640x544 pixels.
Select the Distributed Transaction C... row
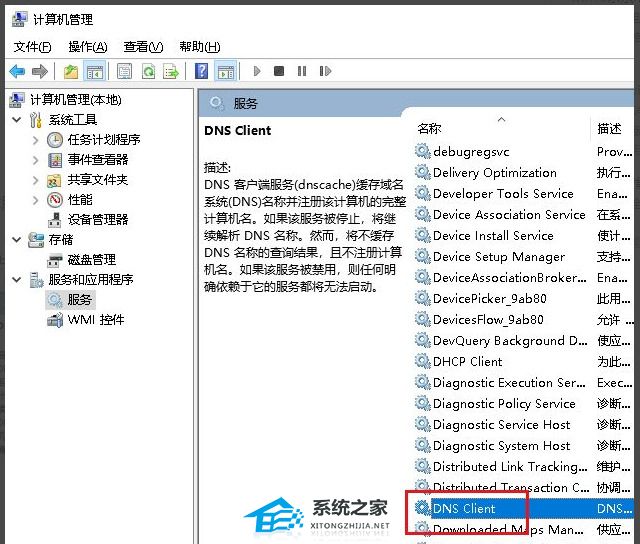[x=524, y=488]
